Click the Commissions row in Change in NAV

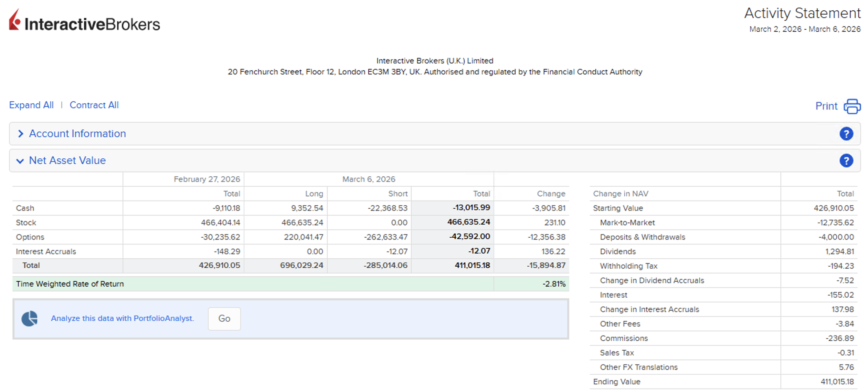point(624,338)
